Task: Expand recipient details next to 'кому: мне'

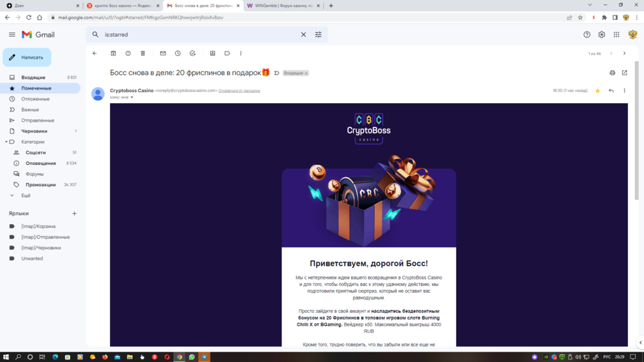Action: (x=132, y=97)
